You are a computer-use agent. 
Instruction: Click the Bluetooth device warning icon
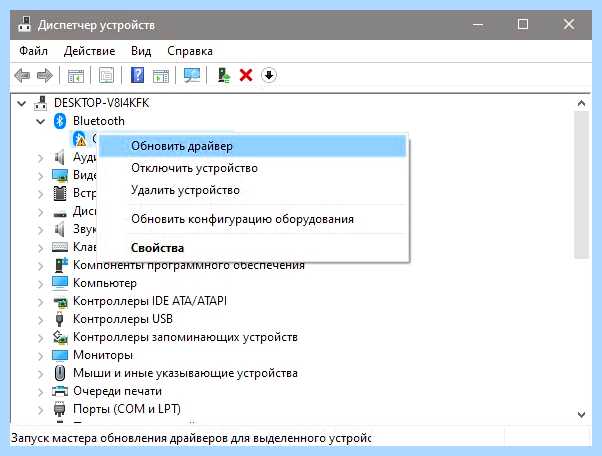(79, 139)
